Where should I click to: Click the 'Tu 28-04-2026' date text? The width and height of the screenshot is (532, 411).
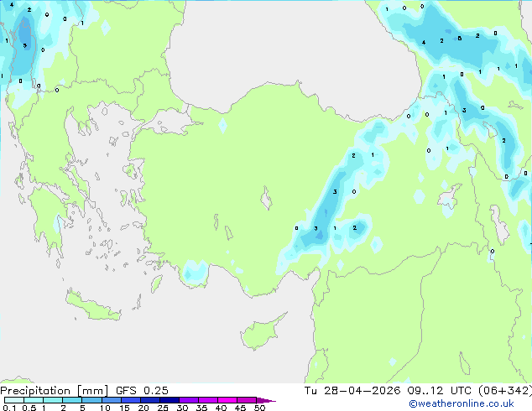point(352,391)
